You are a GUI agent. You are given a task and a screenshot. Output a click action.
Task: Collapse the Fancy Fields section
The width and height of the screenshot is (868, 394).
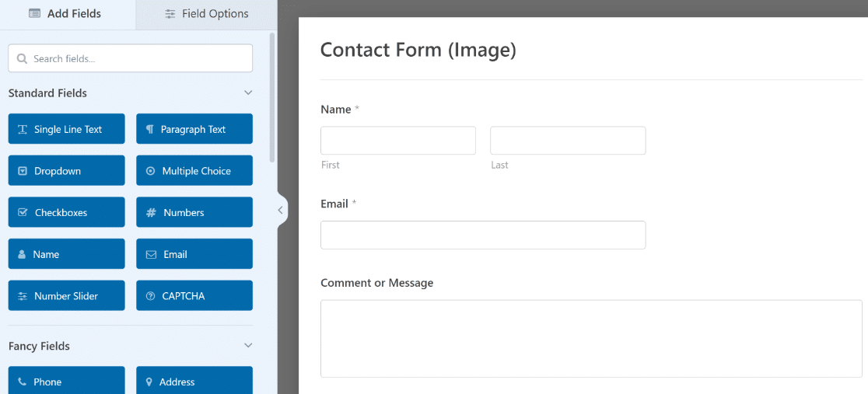click(248, 346)
